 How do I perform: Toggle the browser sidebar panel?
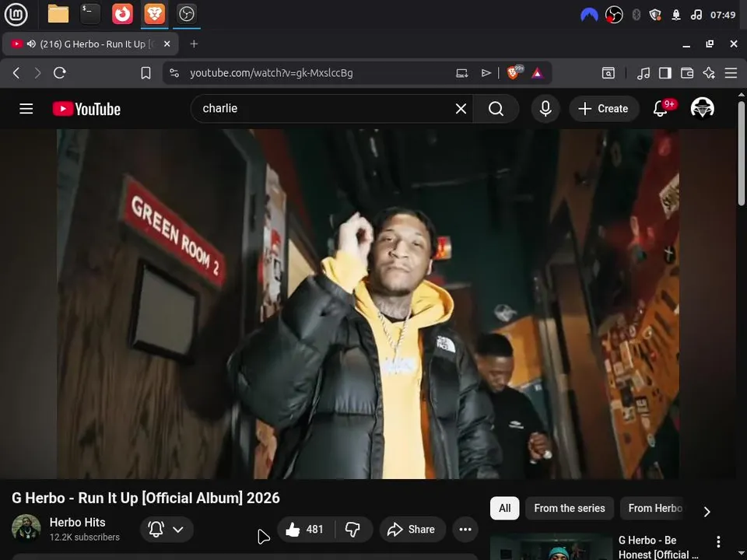pyautogui.click(x=665, y=73)
